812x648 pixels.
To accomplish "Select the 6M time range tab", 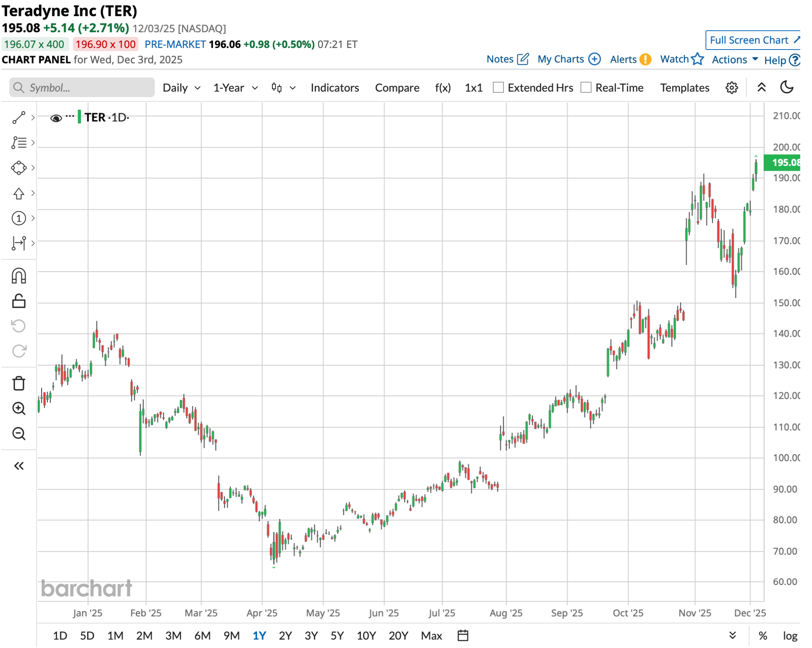I will pos(202,636).
